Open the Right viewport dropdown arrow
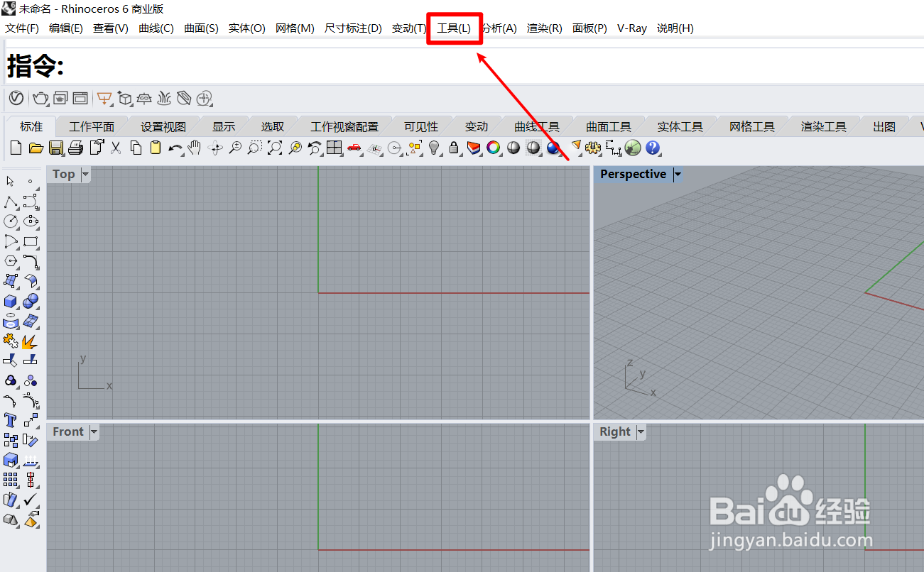The width and height of the screenshot is (924, 572). pos(641,431)
